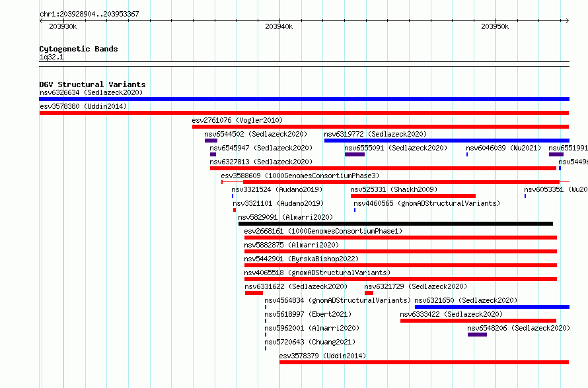Click the purple nsv6555091 variant bar
Viewport: 588px width, 388px height.
click(355, 154)
